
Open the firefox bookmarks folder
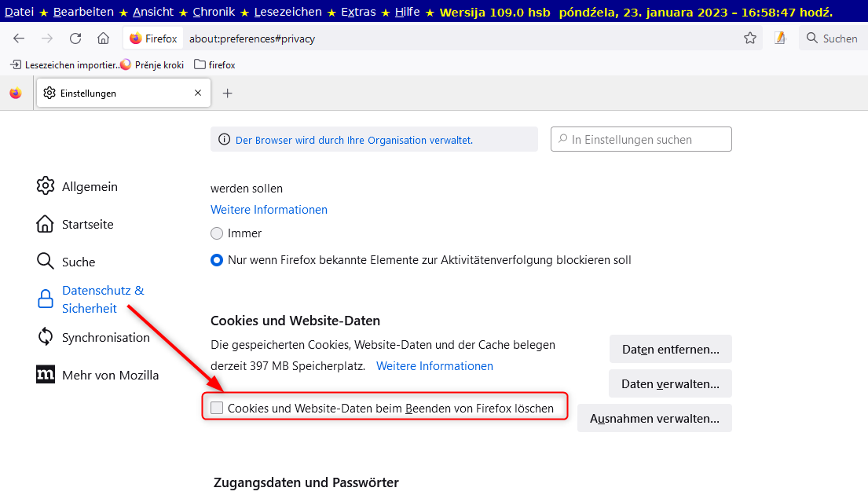pos(214,65)
